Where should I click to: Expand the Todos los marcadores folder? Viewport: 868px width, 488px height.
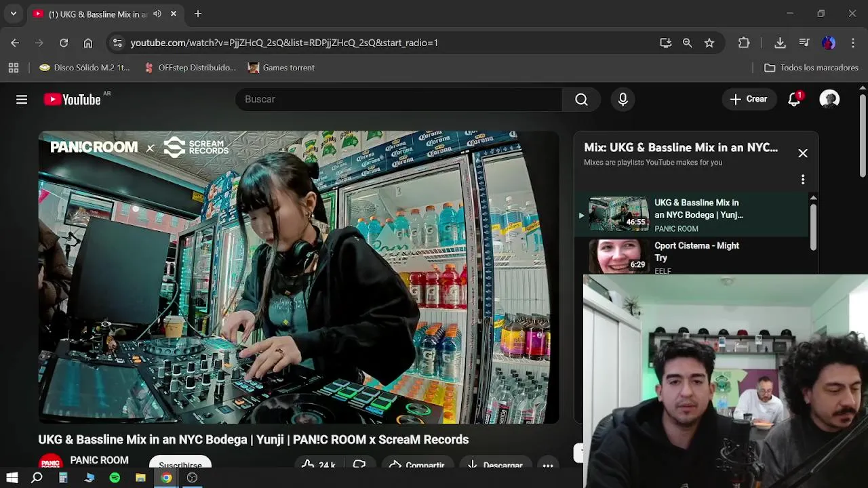click(x=811, y=68)
